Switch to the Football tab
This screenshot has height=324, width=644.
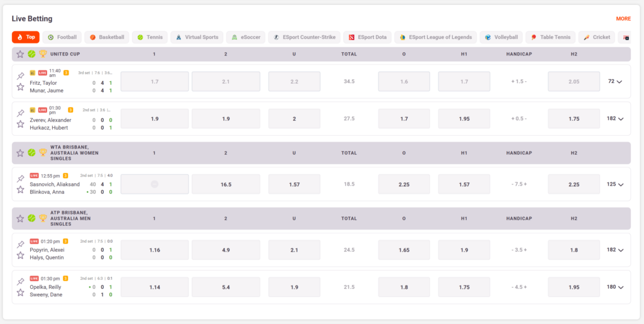point(62,37)
